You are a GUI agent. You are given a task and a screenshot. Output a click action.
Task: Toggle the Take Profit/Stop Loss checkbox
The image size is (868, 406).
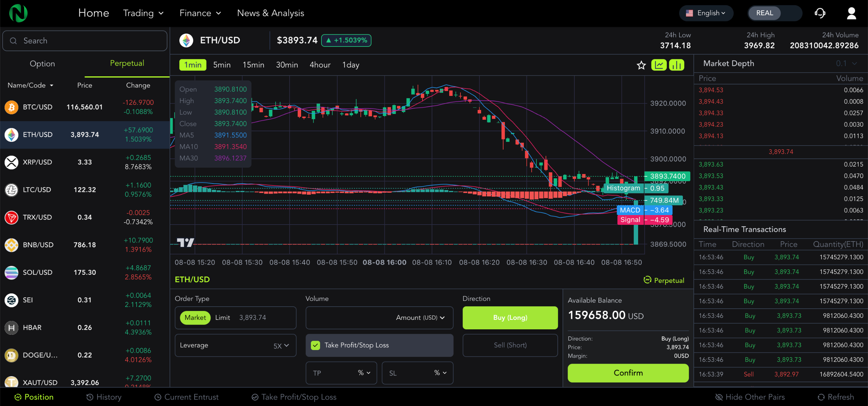(316, 345)
